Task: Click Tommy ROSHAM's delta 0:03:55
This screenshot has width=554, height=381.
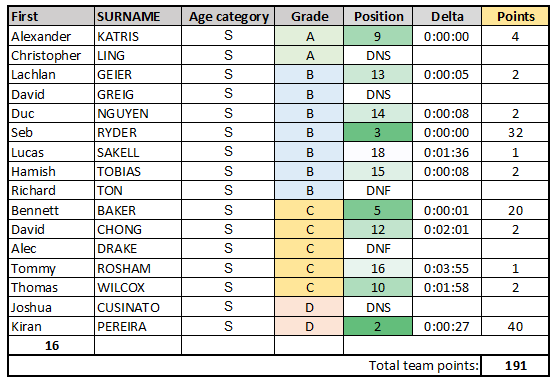Action: [x=447, y=268]
